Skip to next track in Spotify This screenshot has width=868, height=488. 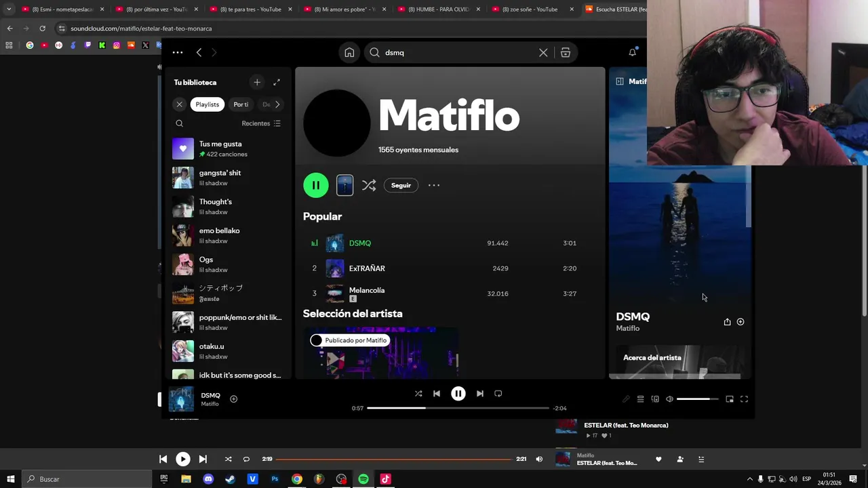click(x=479, y=394)
